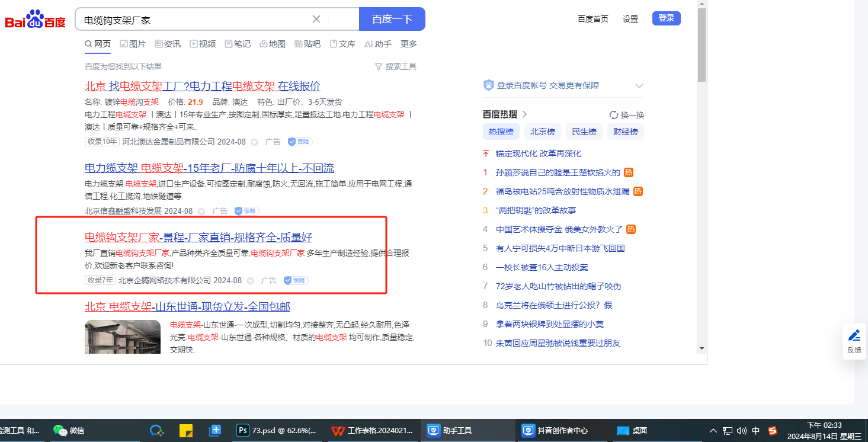Open the 更多 search category menu

409,44
